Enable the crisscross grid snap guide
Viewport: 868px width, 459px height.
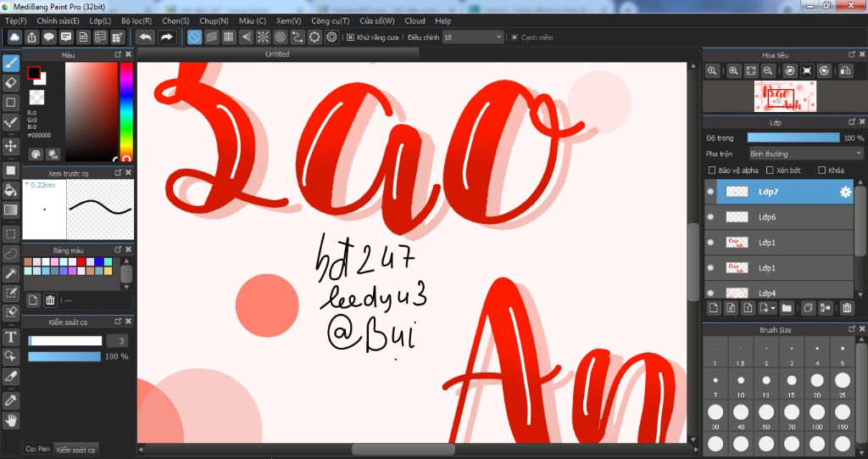click(x=229, y=37)
